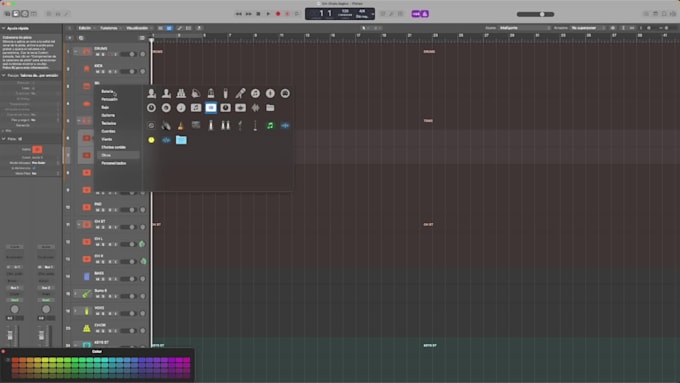Select the single person silhouette icon
This screenshot has width=680, height=383.
point(151,93)
